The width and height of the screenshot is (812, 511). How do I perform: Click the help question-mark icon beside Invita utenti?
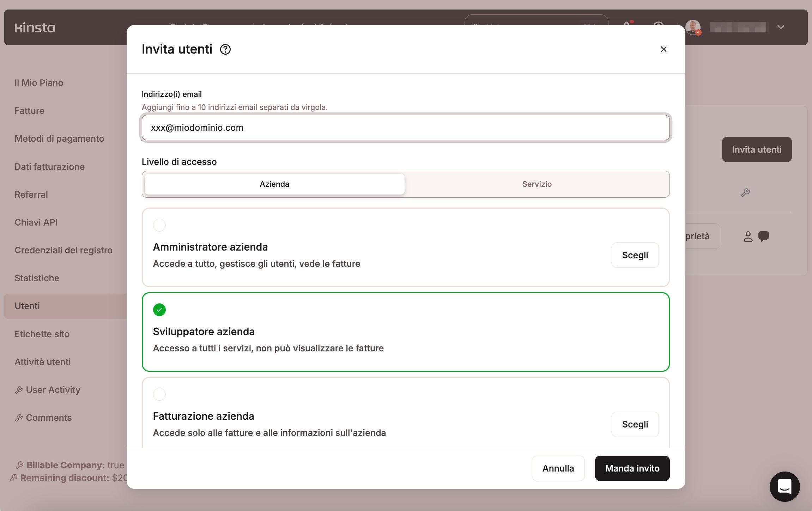click(x=225, y=49)
